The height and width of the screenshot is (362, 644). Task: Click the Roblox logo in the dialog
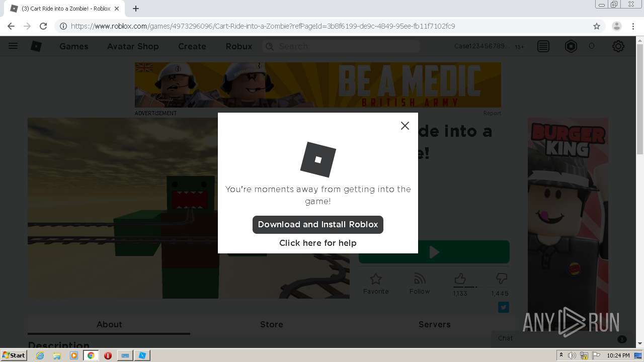tap(318, 159)
